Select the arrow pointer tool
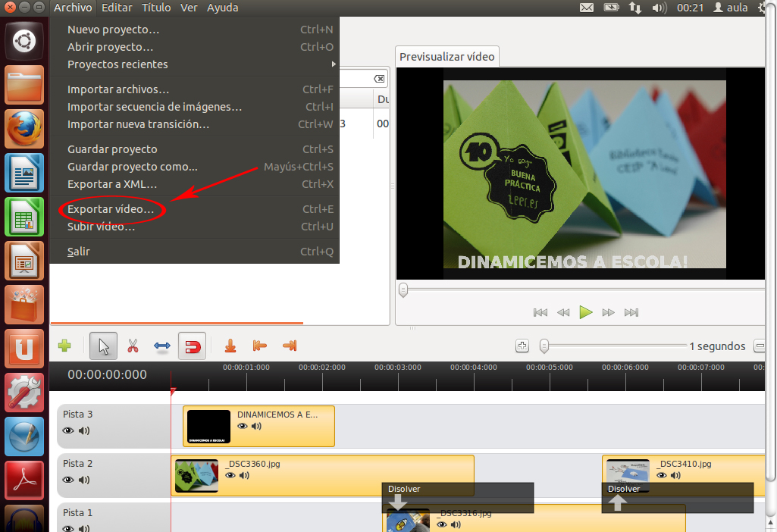This screenshot has width=777, height=532. pos(103,346)
